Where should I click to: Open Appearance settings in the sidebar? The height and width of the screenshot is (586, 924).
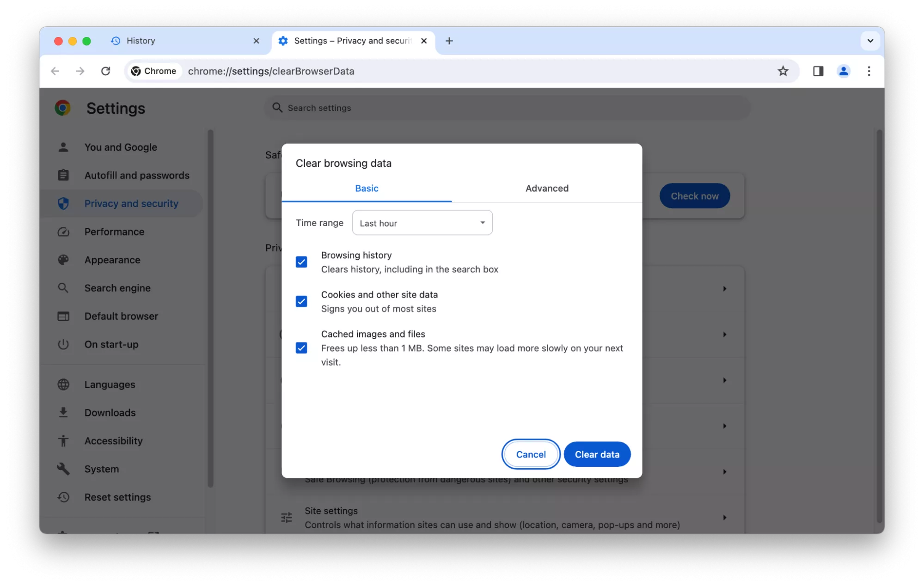[x=122, y=260]
